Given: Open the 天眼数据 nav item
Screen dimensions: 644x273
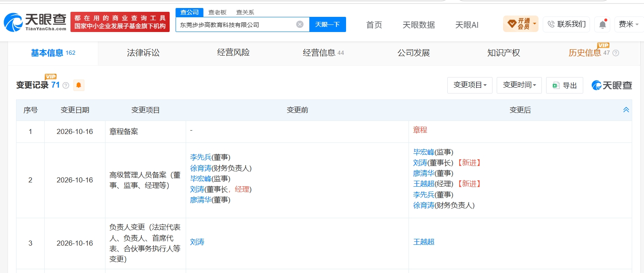Looking at the screenshot, I should 419,25.
